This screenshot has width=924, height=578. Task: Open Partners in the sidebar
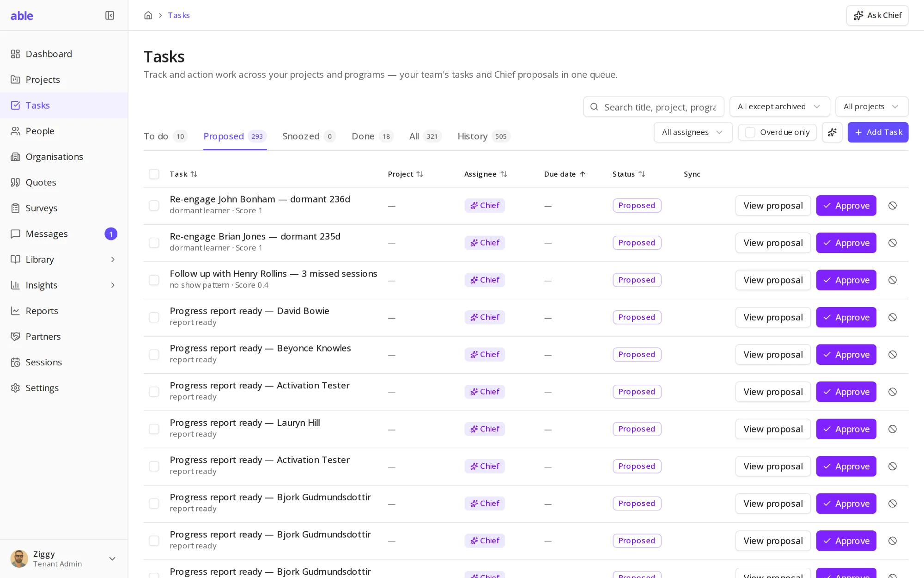(x=64, y=337)
